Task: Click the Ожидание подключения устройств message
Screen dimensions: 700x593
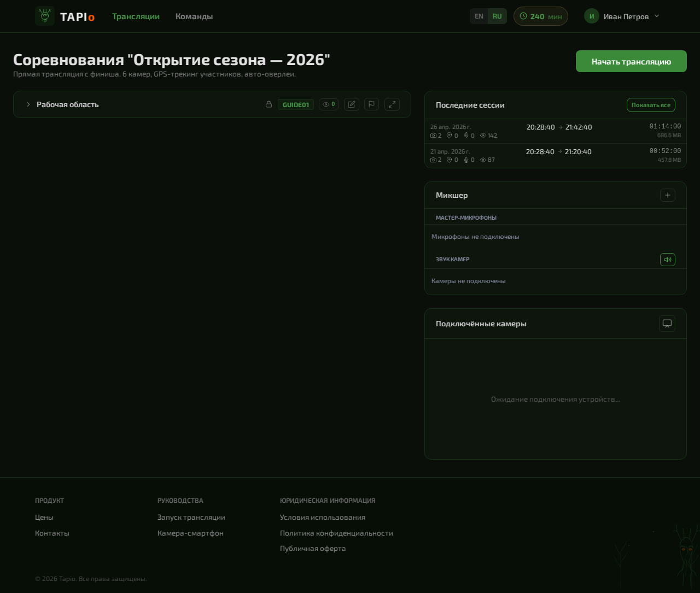Action: click(556, 399)
